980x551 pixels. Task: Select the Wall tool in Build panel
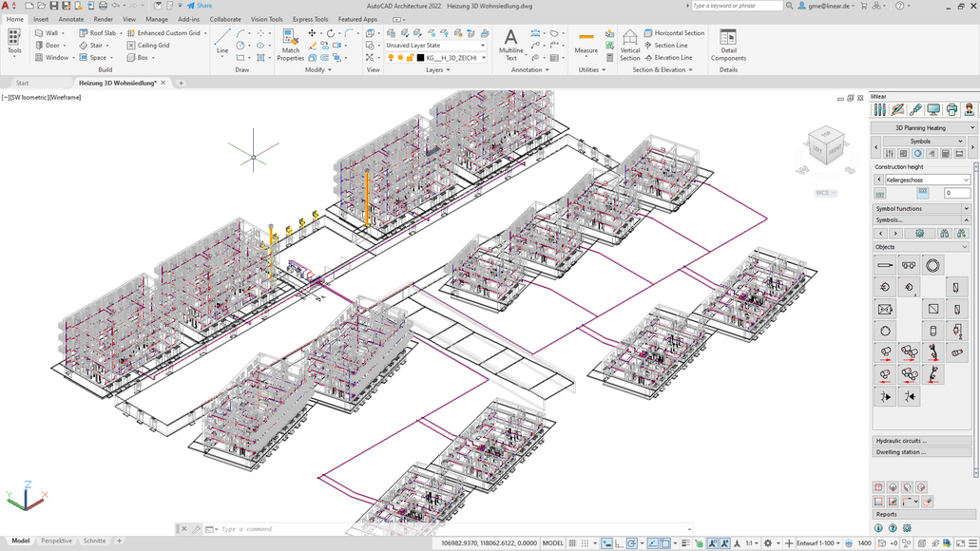(x=47, y=33)
